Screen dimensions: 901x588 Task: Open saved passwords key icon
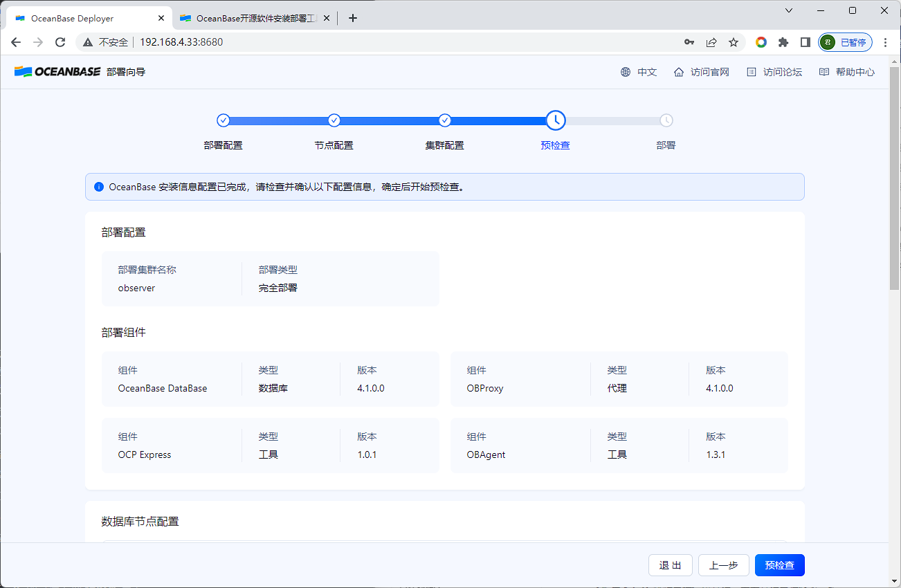[x=689, y=42]
